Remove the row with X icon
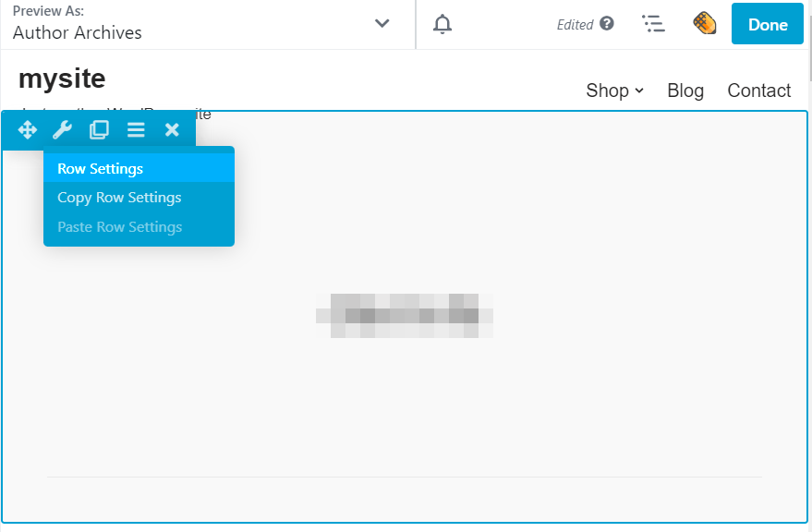The image size is (812, 532). [172, 129]
